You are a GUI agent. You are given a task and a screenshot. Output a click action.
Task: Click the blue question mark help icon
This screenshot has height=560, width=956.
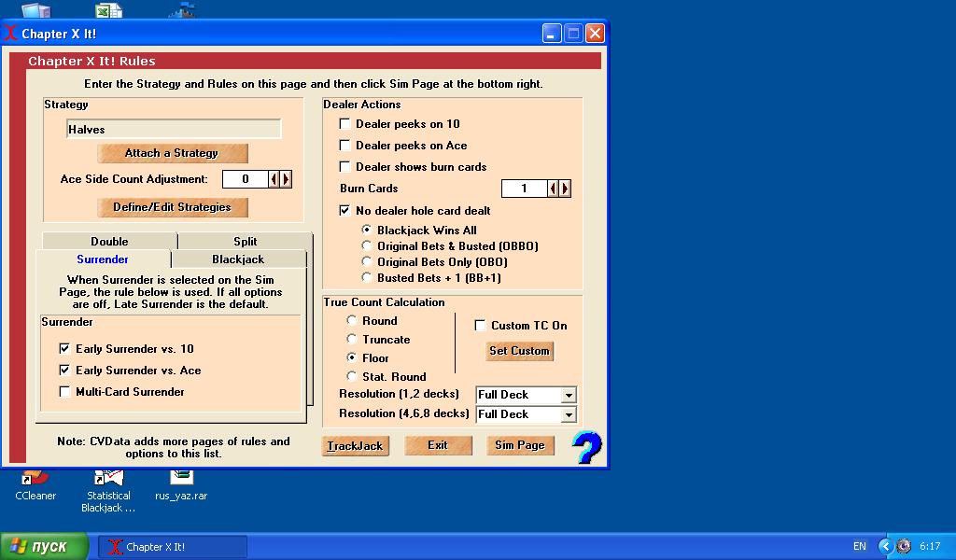pyautogui.click(x=586, y=447)
